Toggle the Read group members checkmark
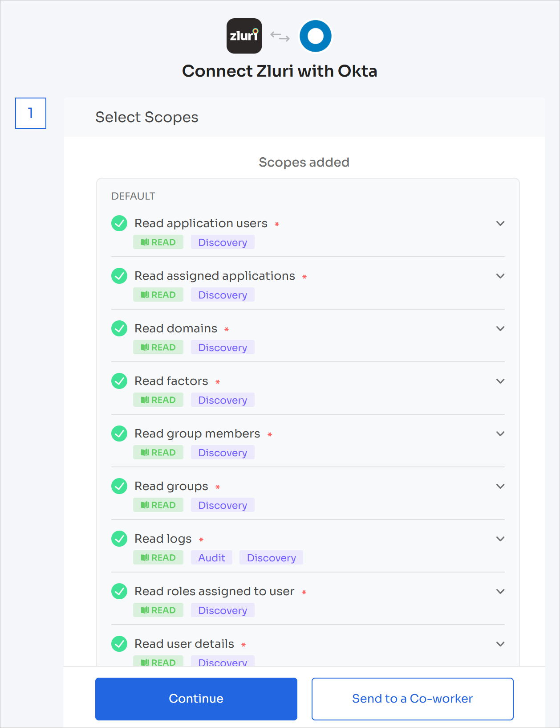The height and width of the screenshot is (728, 560). click(119, 434)
